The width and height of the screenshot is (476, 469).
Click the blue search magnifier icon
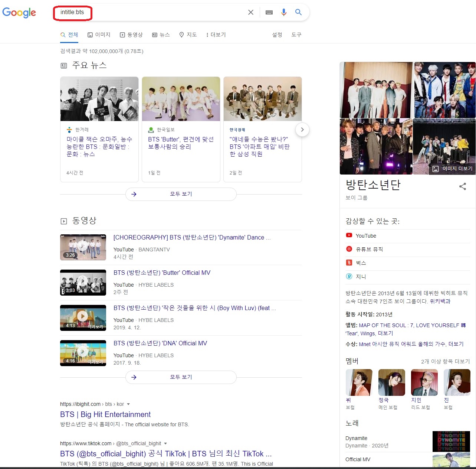pos(298,12)
